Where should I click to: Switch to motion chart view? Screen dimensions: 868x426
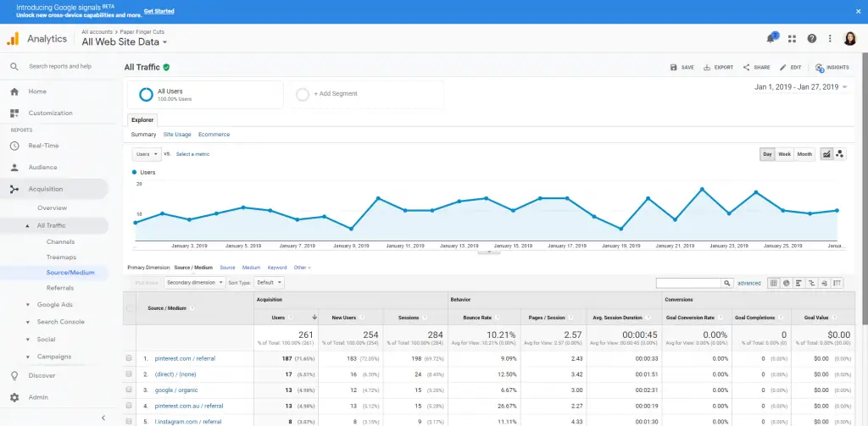(x=840, y=154)
